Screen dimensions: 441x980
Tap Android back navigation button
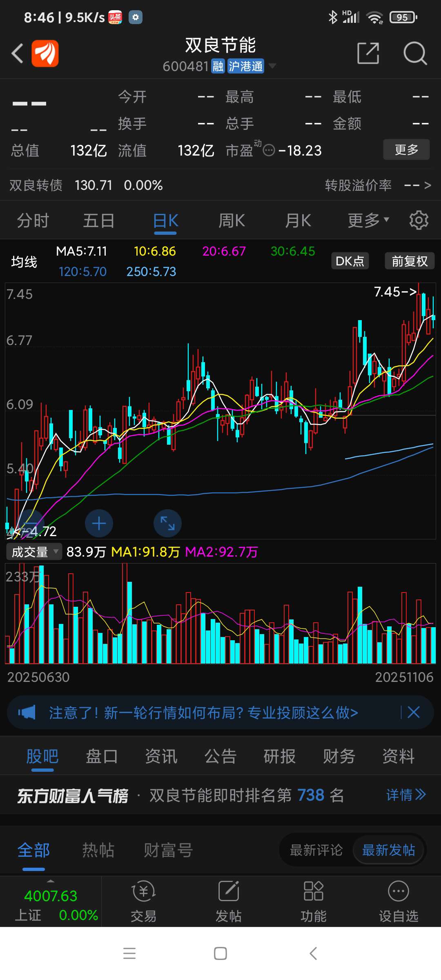313,953
